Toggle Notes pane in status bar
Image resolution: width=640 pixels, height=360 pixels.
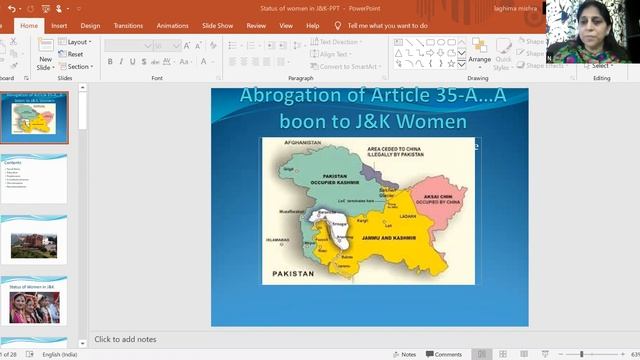click(404, 354)
